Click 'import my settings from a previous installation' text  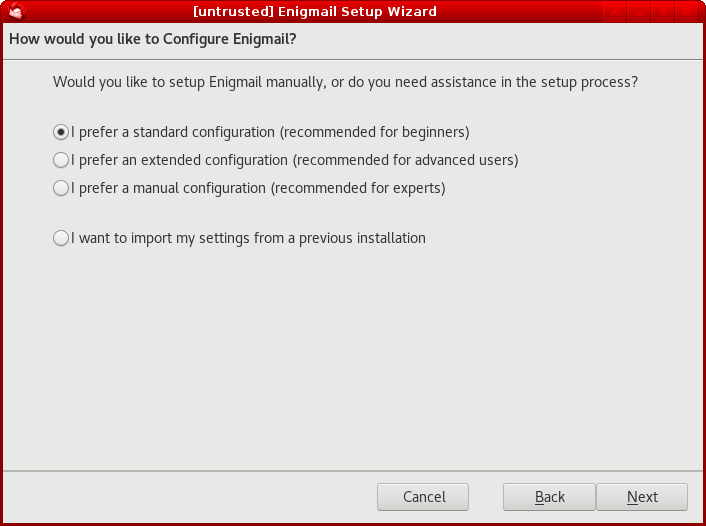pyautogui.click(x=278, y=238)
